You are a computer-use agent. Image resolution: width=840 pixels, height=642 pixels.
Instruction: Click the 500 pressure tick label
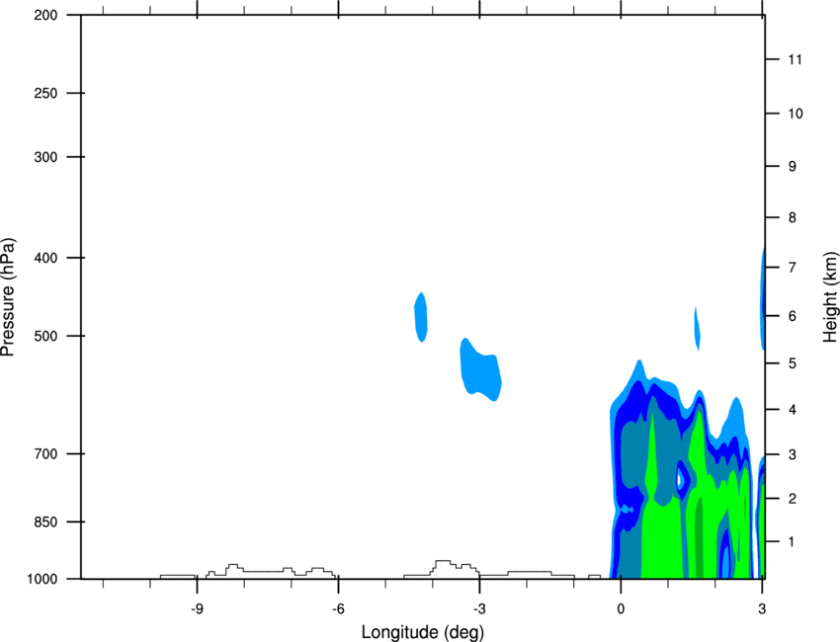tap(45, 336)
